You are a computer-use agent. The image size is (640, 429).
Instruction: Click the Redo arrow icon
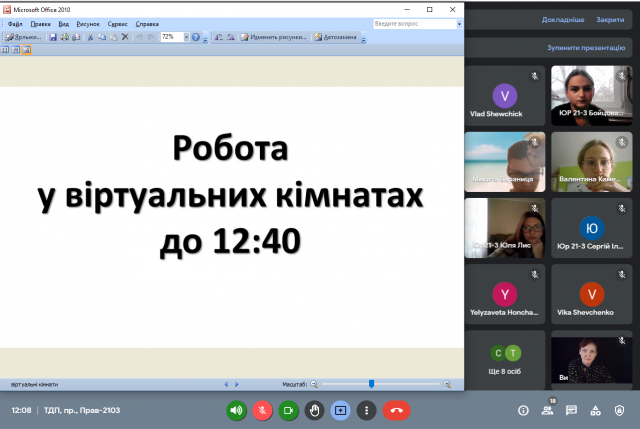point(151,37)
